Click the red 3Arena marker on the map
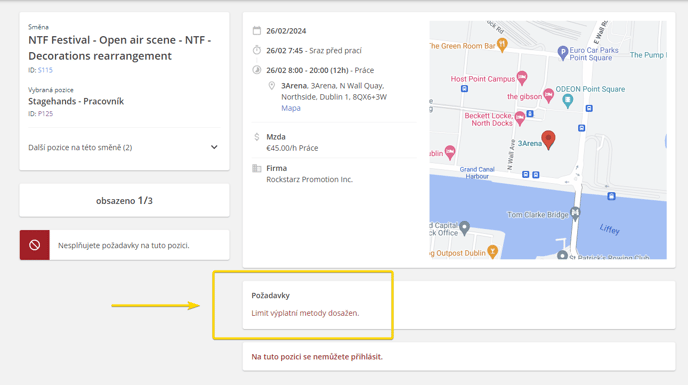 (x=548, y=140)
